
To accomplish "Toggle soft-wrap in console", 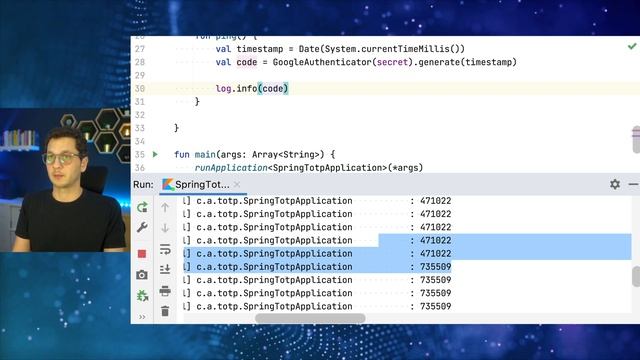I will [165, 249].
